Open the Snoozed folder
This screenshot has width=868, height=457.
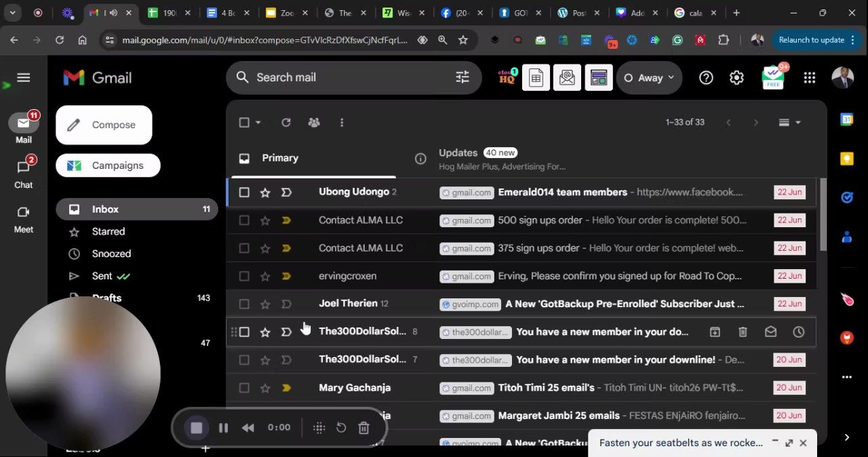click(x=111, y=254)
